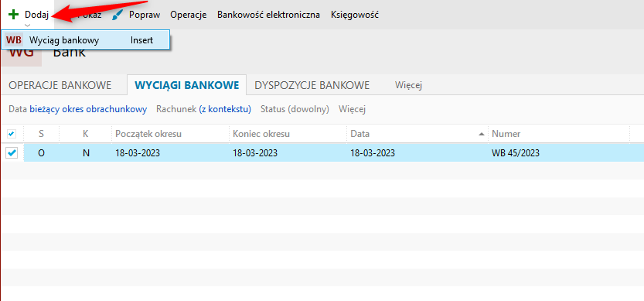
Task: Click the WB icon in dropdown menu
Action: coord(14,40)
